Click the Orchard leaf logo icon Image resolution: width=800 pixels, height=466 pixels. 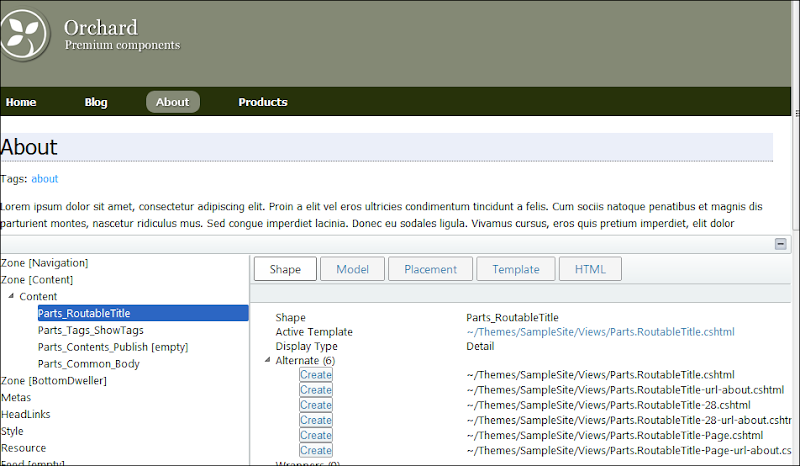point(24,34)
